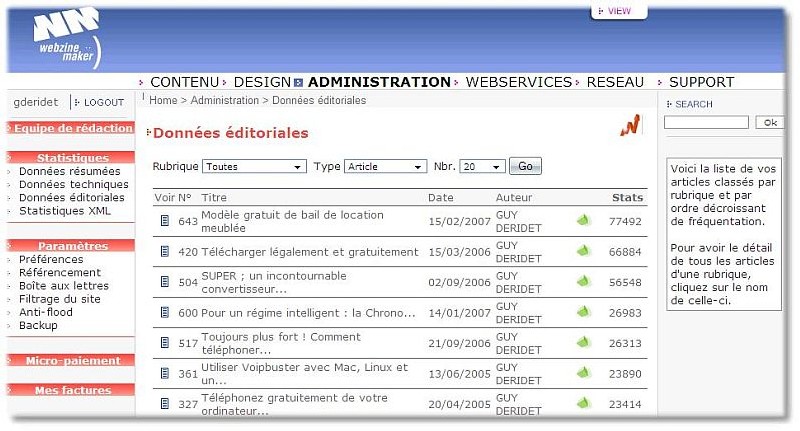Click the green stats icon for article 600
This screenshot has height=431, width=800.
583,313
